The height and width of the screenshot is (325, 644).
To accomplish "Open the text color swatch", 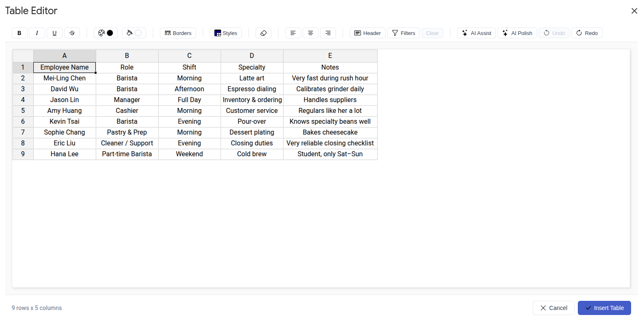I will [x=105, y=33].
